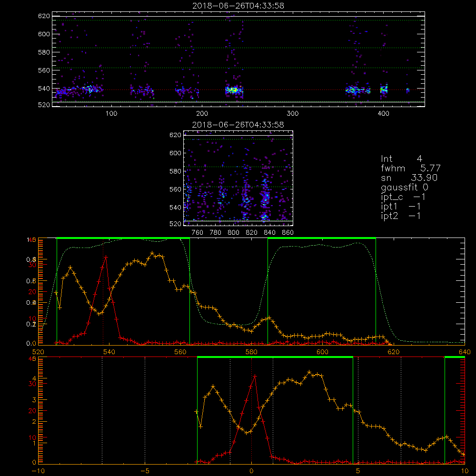
Task: Select the 'fwhm 5.77' value line
Action: pos(411,168)
